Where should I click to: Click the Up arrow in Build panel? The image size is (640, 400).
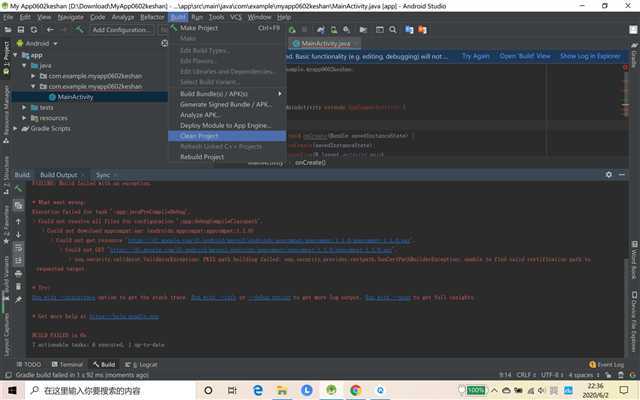pyautogui.click(x=18, y=221)
